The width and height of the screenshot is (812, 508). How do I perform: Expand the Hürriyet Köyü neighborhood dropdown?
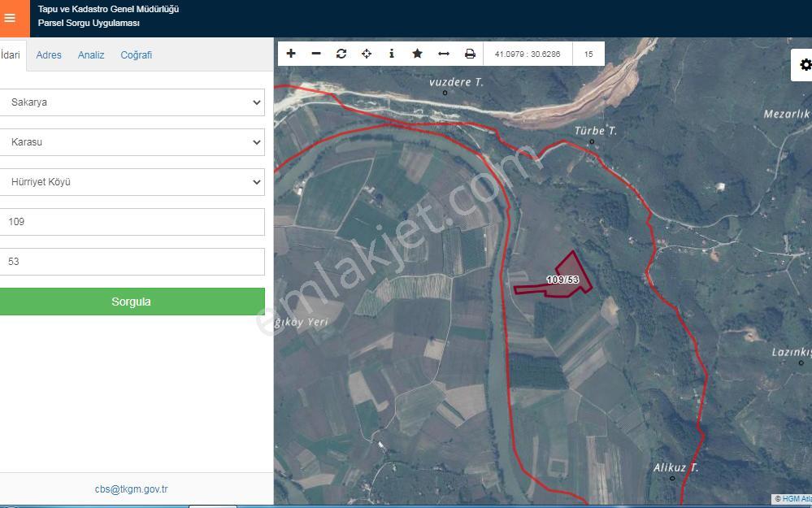pos(132,182)
